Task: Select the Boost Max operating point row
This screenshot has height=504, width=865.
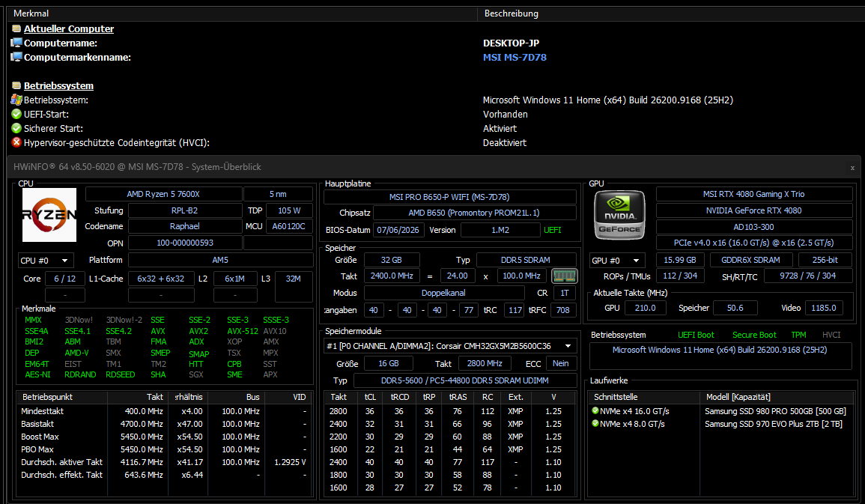Action: coord(164,436)
